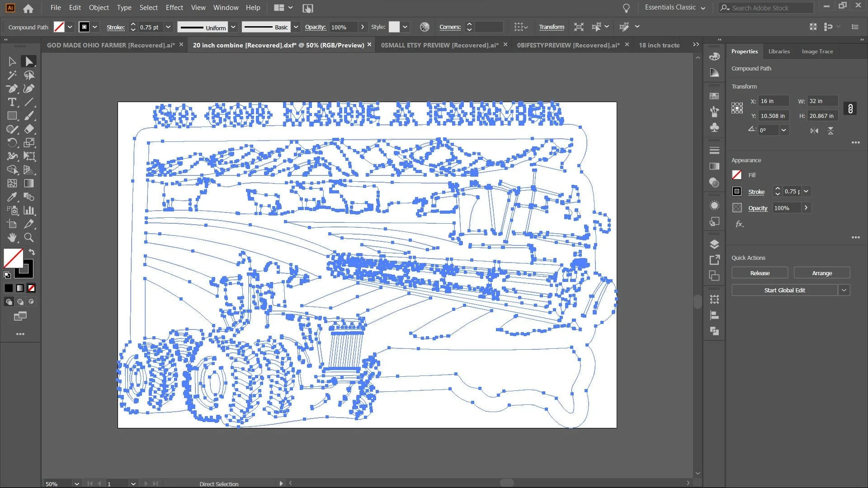Open the Layers panel icon
This screenshot has width=868, height=488.
714,244
